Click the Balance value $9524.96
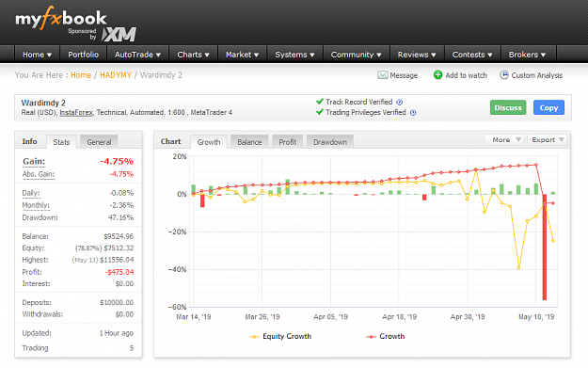 [119, 236]
